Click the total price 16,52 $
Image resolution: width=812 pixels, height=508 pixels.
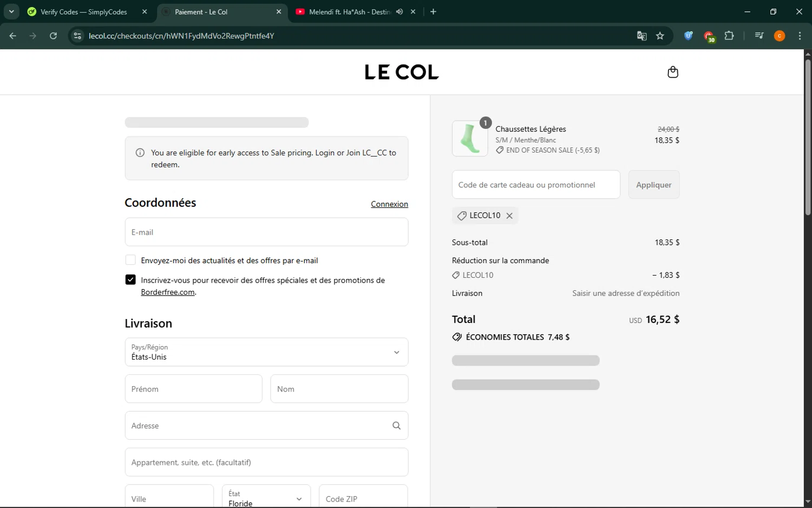tap(662, 320)
